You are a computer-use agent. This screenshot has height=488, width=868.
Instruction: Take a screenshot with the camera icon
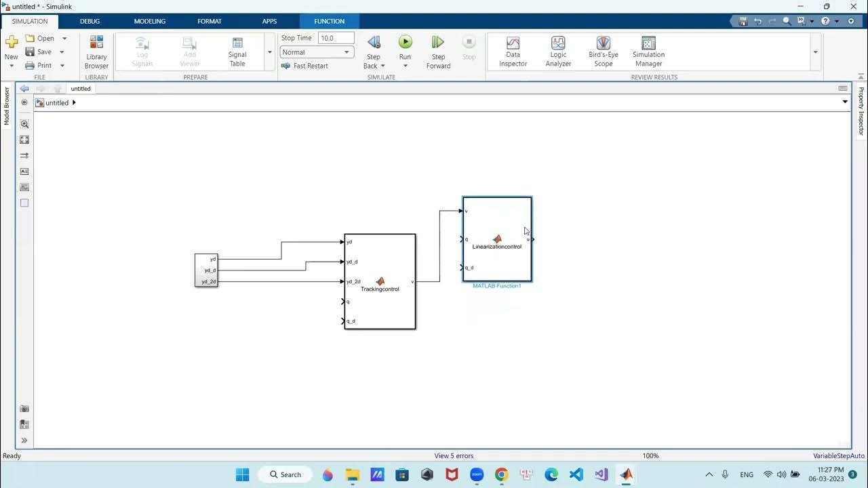click(24, 409)
